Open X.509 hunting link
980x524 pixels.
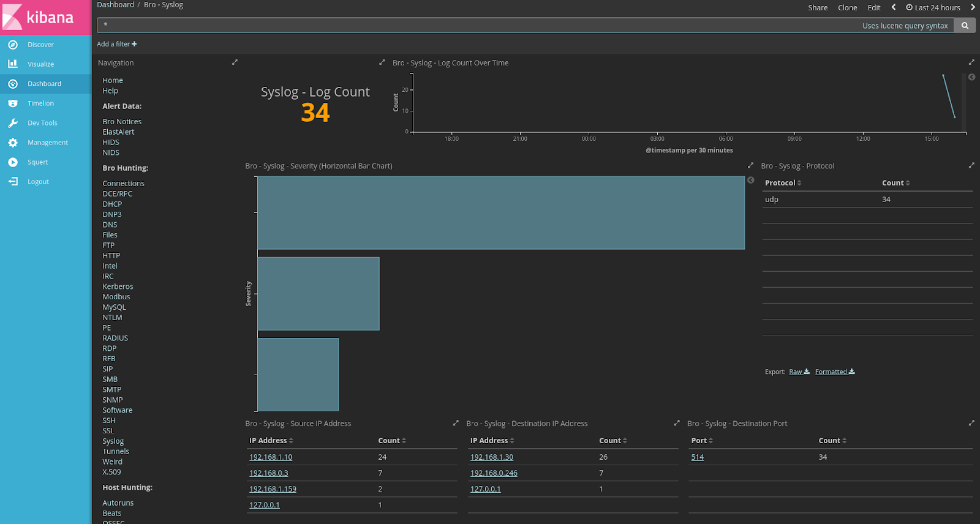pyautogui.click(x=111, y=472)
